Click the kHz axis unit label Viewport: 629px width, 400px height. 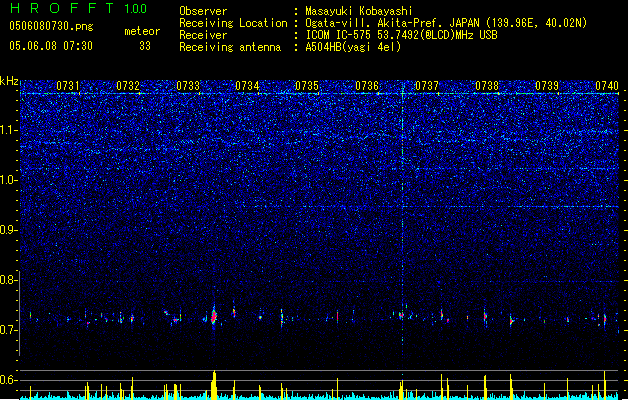point(9,81)
